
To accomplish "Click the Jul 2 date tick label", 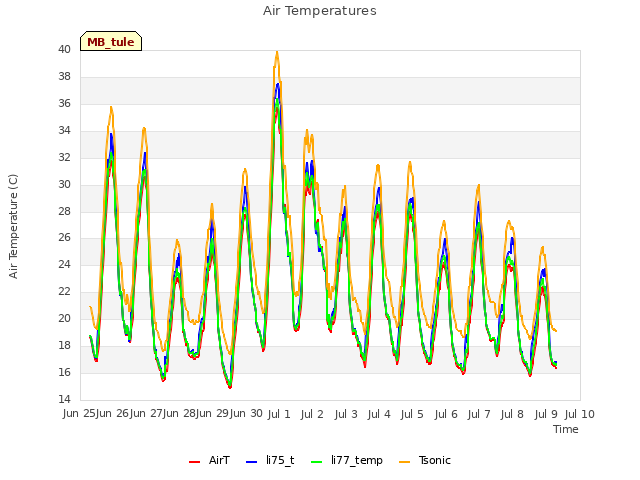I will [312, 414].
